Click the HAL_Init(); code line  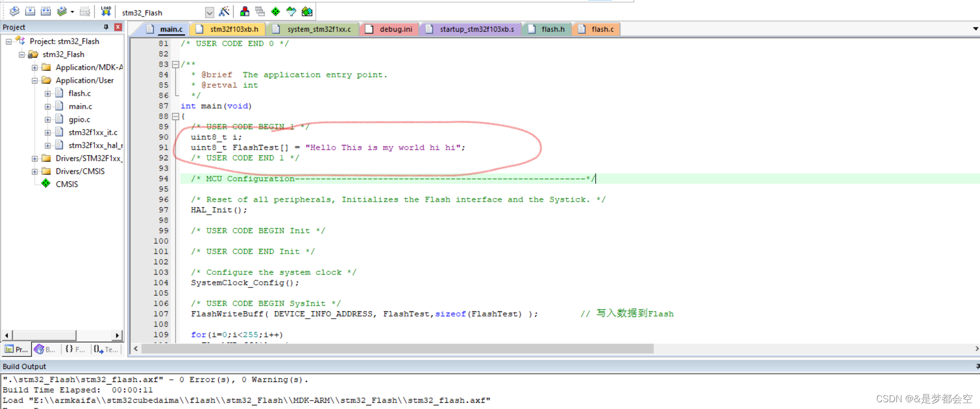coord(219,210)
